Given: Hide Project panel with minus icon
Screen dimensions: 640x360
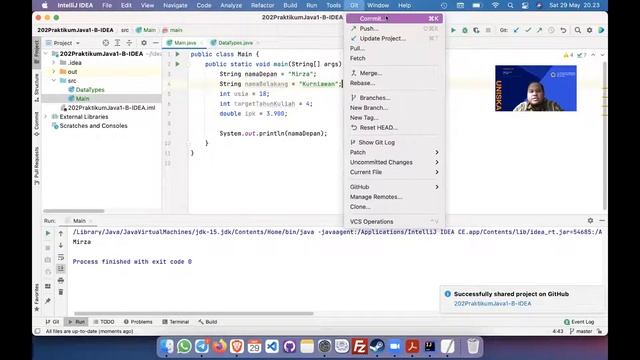Looking at the screenshot, I should click(156, 43).
